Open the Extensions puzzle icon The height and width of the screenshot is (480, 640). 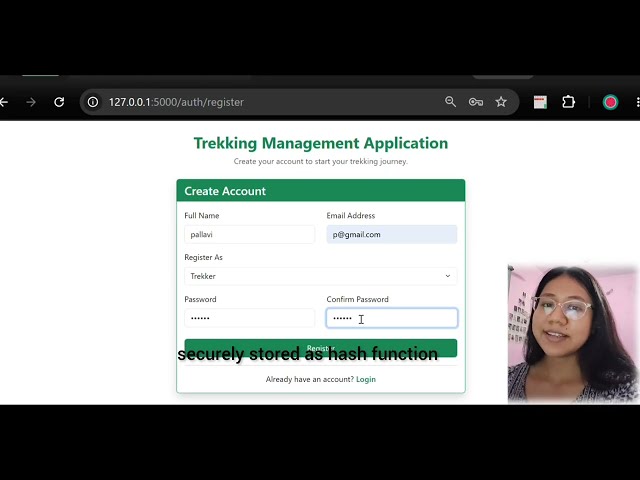[568, 102]
